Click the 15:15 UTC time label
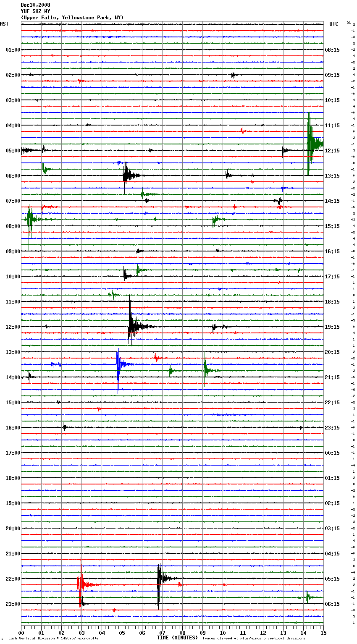The height and width of the screenshot is (644, 357). tap(332, 226)
